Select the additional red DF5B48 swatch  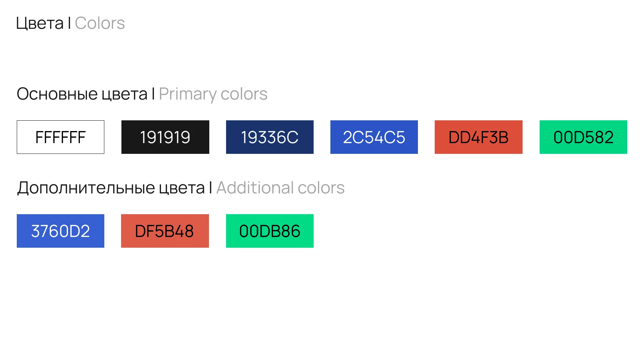click(165, 231)
